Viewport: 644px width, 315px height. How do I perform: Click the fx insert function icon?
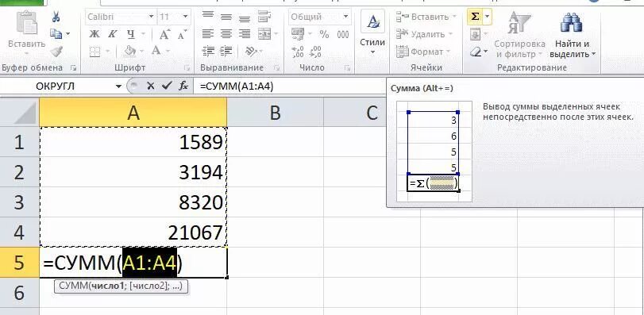click(183, 86)
